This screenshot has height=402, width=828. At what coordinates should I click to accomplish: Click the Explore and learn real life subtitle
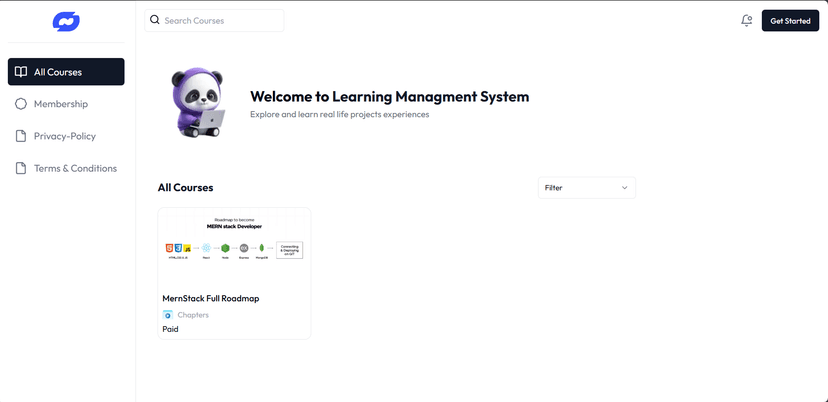pos(340,114)
